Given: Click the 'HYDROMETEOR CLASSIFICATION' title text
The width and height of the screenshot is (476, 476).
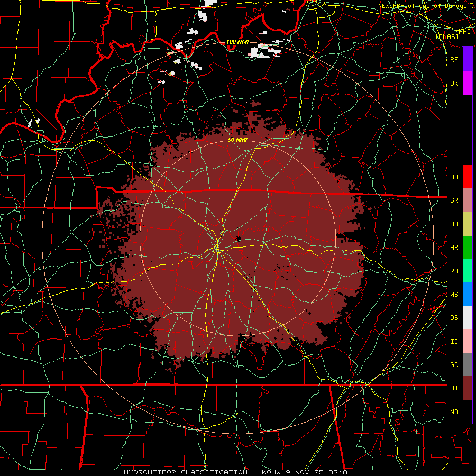Looking at the screenshot, I should coord(186,472).
